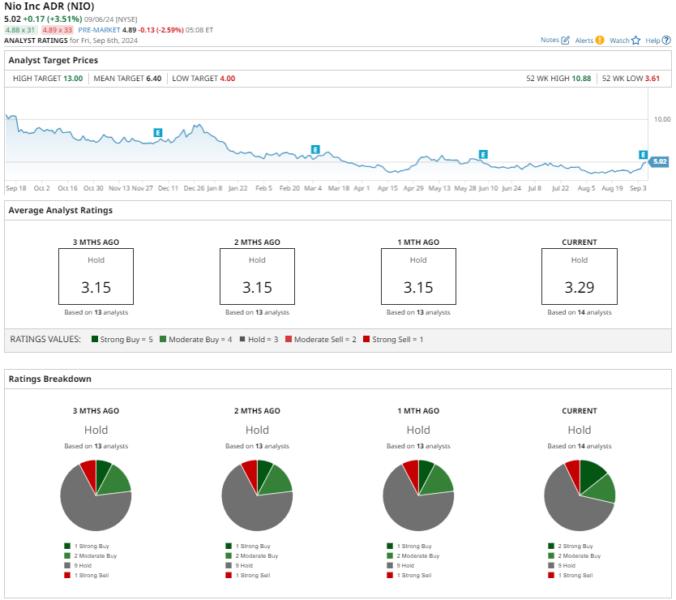Click the earnings marker near Mar 4
The image size is (676, 600).
click(x=315, y=149)
